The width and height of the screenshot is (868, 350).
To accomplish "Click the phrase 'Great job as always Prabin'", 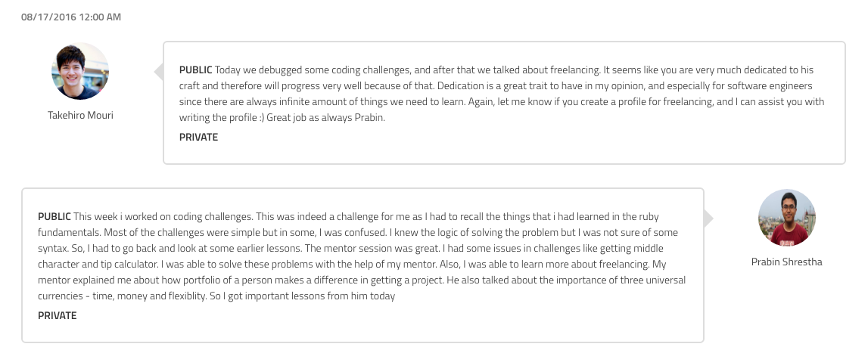I will [x=325, y=118].
